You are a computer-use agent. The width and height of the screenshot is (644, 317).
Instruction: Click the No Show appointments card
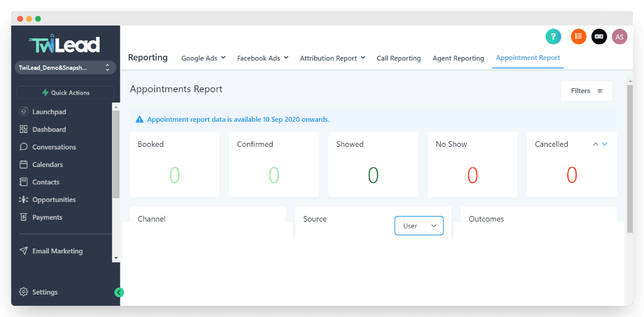point(472,164)
